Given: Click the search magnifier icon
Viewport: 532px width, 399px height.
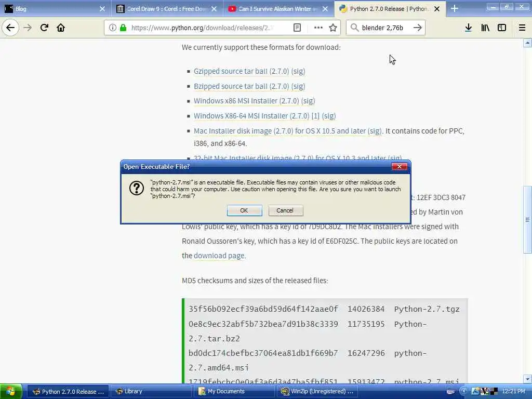Looking at the screenshot, I should (354, 28).
